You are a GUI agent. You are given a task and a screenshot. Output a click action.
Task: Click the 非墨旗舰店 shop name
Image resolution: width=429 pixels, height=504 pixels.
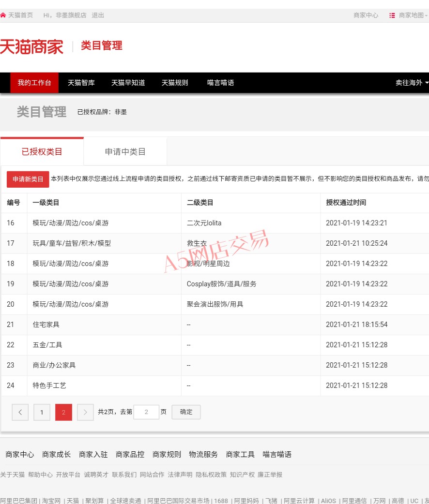[x=71, y=15]
